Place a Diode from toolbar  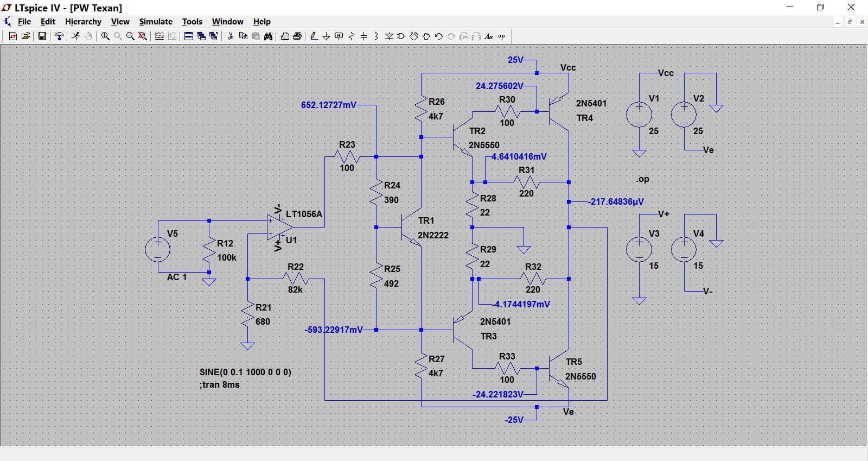389,36
